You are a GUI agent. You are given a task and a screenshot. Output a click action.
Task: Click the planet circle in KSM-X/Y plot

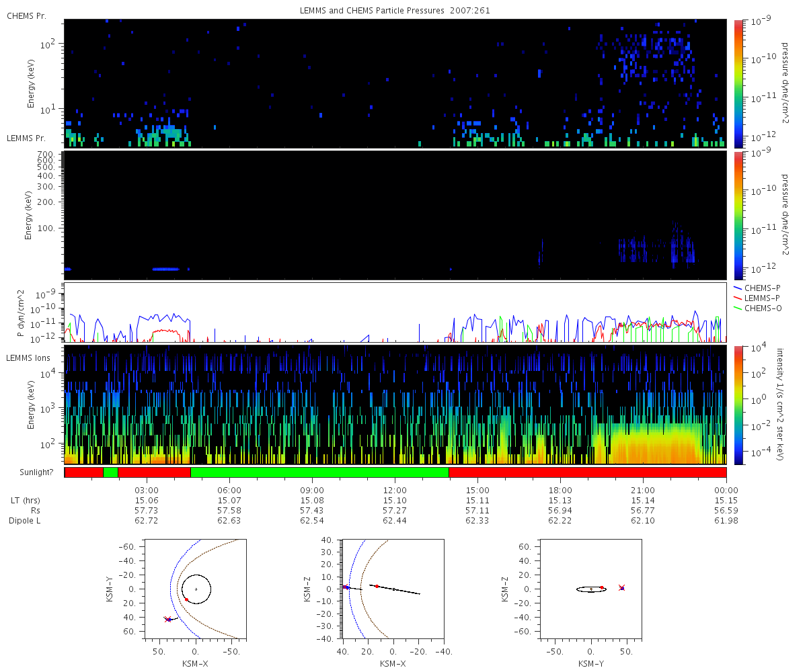coord(196,589)
